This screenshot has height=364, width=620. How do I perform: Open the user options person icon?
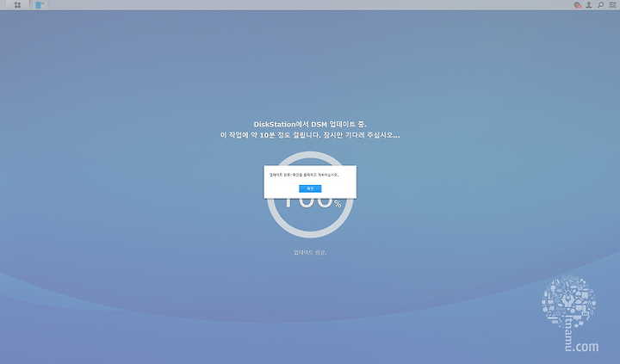[x=589, y=5]
